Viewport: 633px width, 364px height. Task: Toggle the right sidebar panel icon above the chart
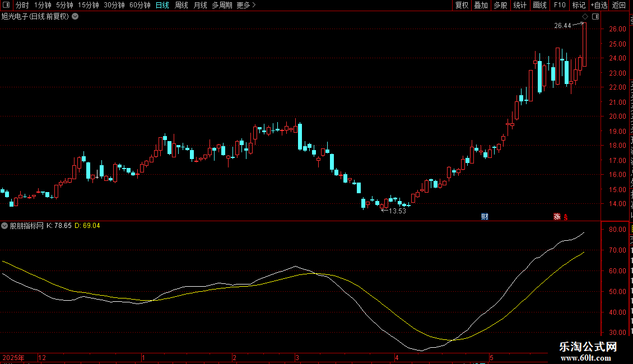tap(595, 17)
